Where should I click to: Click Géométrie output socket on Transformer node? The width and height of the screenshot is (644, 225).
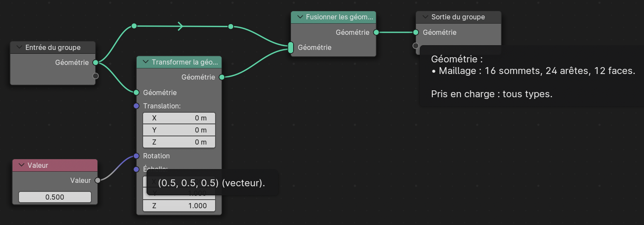pyautogui.click(x=222, y=77)
